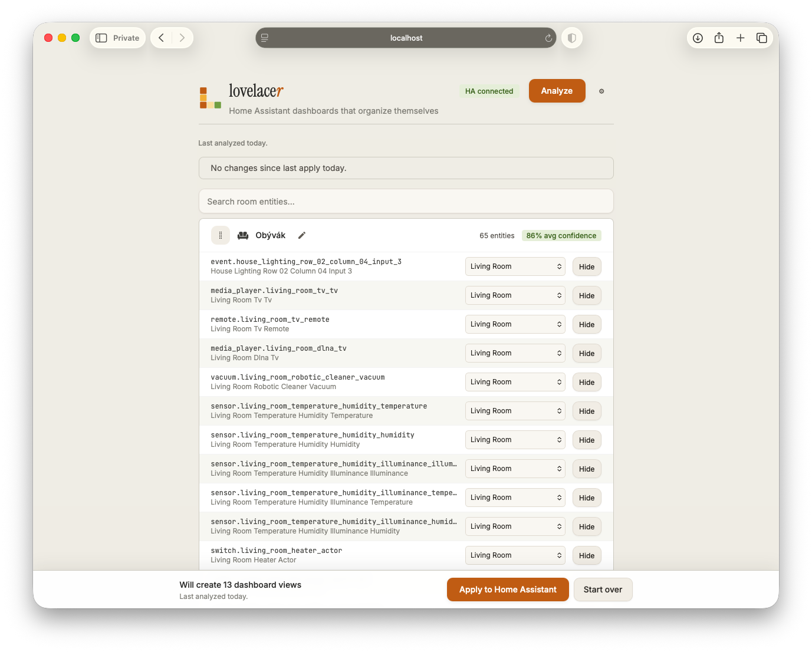Hide the illuminance_tempe sensor entity
Image resolution: width=812 pixels, height=652 pixels.
(x=587, y=498)
